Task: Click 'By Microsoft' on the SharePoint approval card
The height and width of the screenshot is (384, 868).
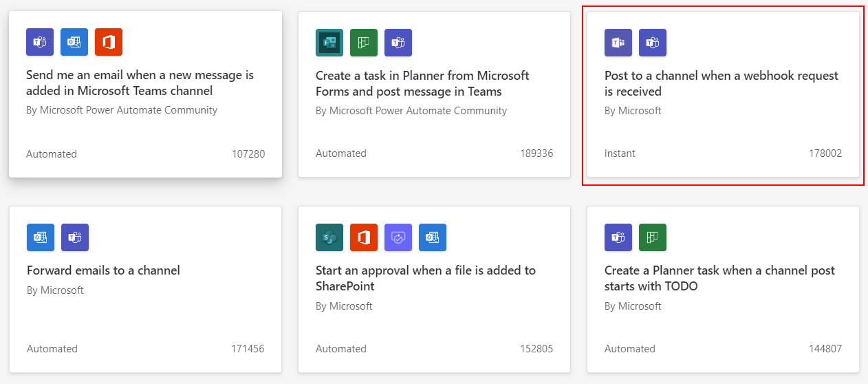Action: (x=344, y=306)
